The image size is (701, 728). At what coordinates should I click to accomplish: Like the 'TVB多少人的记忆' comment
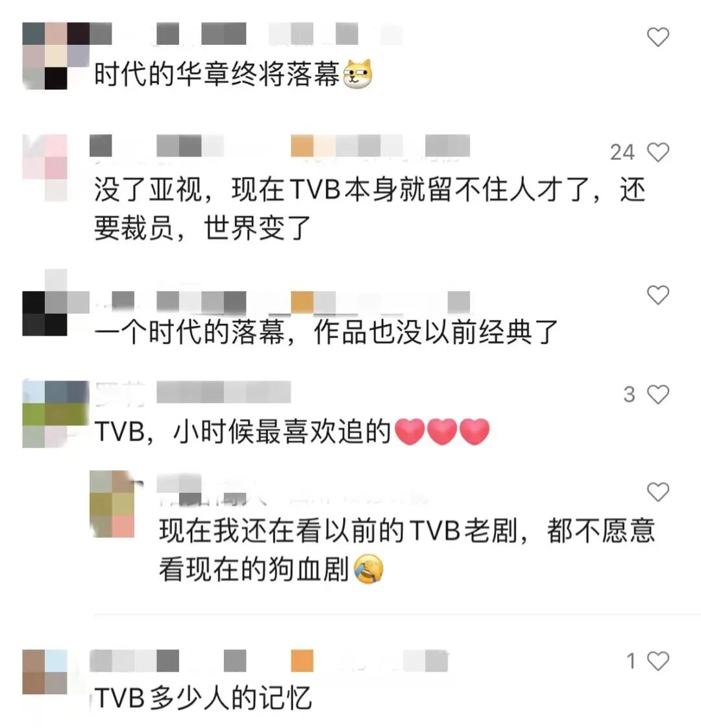658,660
